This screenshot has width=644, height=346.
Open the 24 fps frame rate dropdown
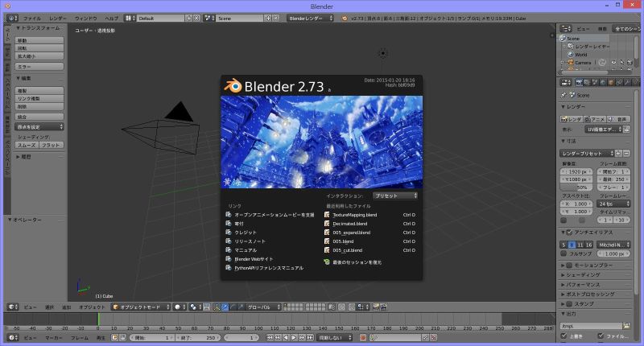pyautogui.click(x=613, y=204)
